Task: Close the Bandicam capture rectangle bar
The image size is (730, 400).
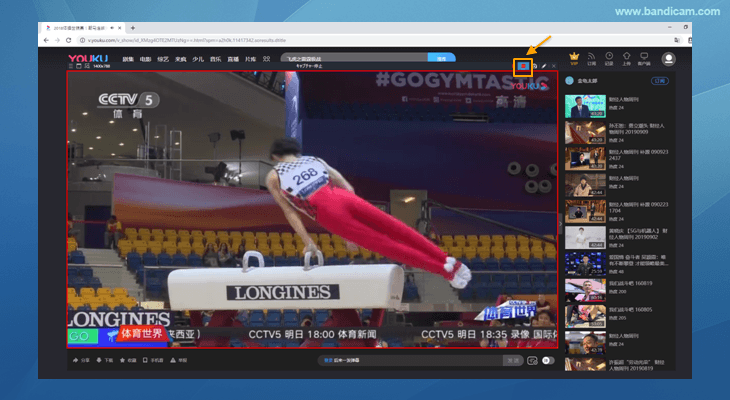Action: [x=554, y=66]
